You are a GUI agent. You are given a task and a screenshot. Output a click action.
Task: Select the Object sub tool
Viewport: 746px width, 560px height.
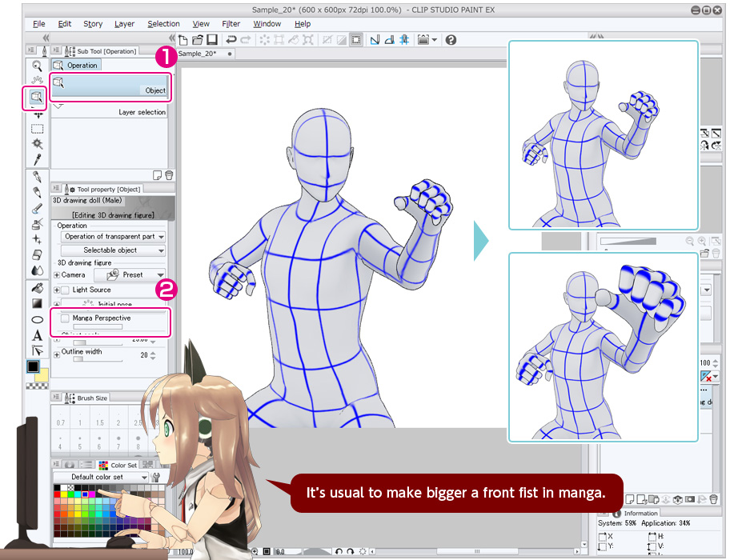click(x=110, y=86)
